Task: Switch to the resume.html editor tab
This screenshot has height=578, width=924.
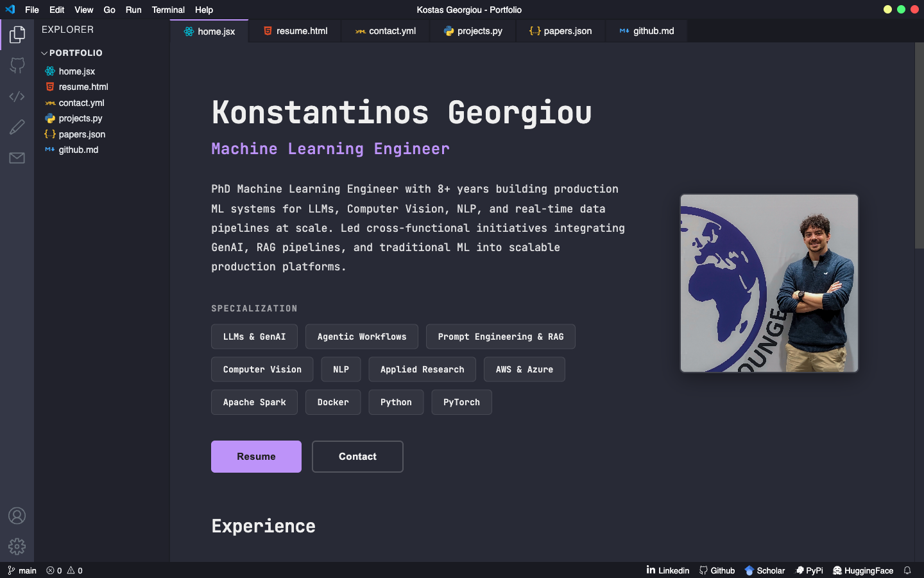Action: point(296,31)
